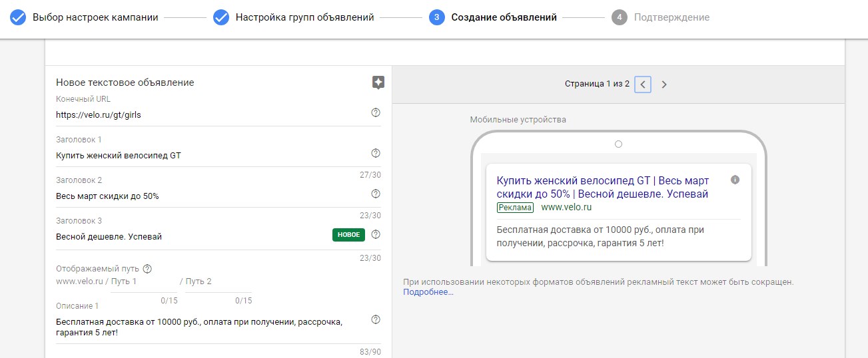Image resolution: width=868 pixels, height=358 pixels.
Task: Click www.velo.ru display path prefix
Action: 79,281
